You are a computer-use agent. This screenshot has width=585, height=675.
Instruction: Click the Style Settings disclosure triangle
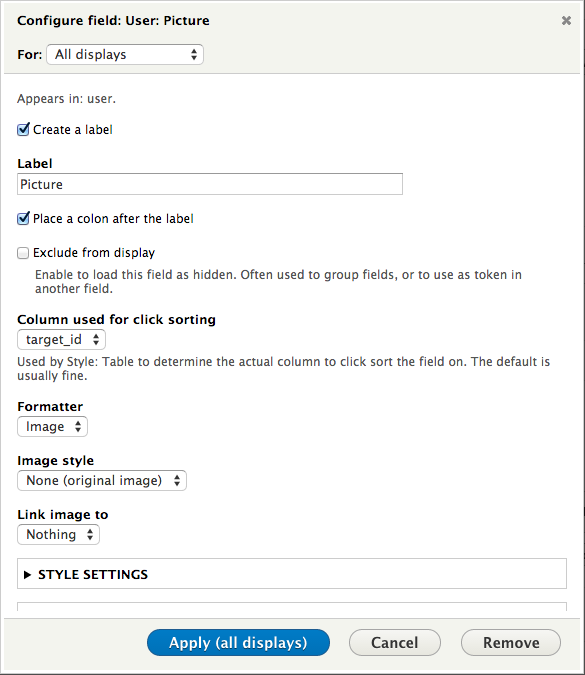27,575
